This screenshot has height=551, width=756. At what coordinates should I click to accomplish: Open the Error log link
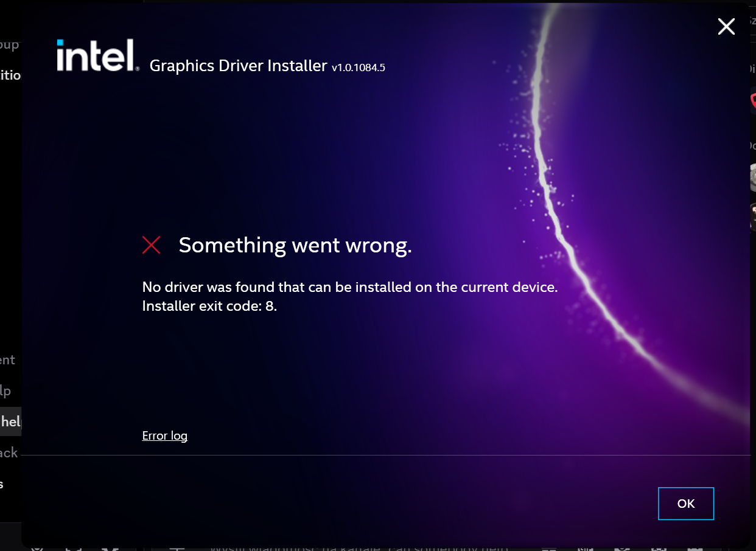(x=164, y=435)
